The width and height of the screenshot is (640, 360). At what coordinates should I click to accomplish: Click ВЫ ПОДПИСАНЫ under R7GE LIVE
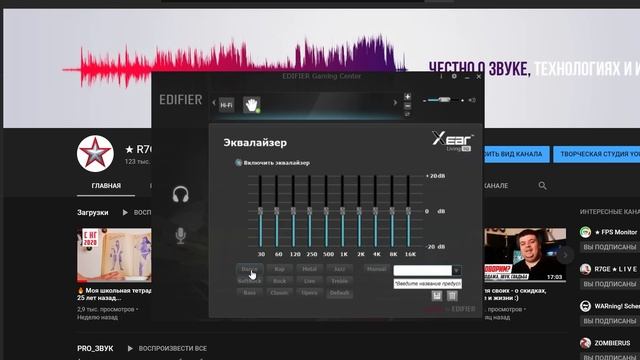tap(611, 284)
